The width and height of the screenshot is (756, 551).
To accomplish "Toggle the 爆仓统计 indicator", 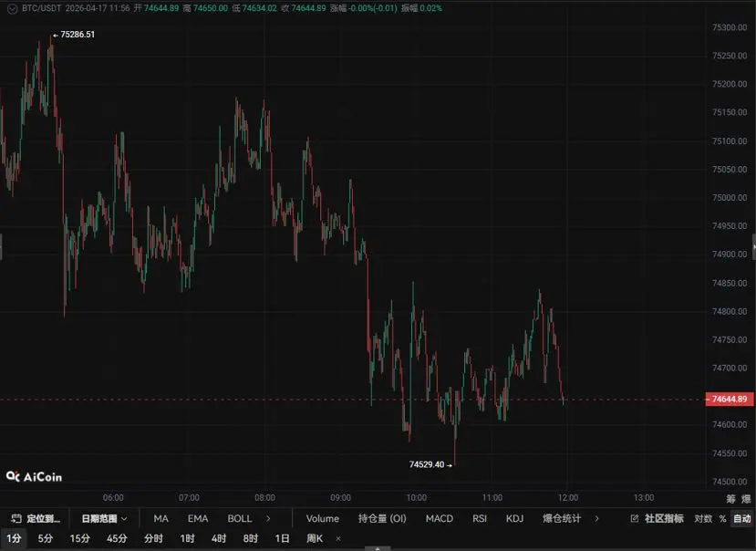I will pyautogui.click(x=562, y=519).
